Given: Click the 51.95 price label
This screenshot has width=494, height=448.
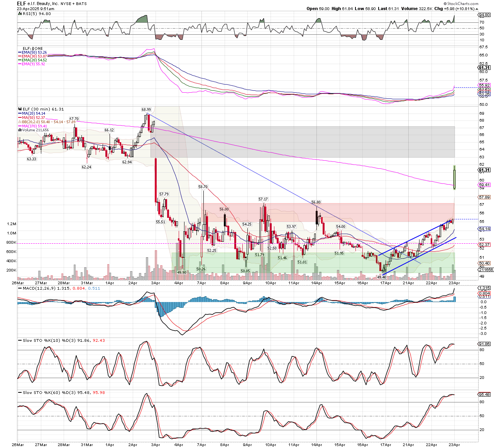Looking at the screenshot, I should pyautogui.click(x=339, y=253).
